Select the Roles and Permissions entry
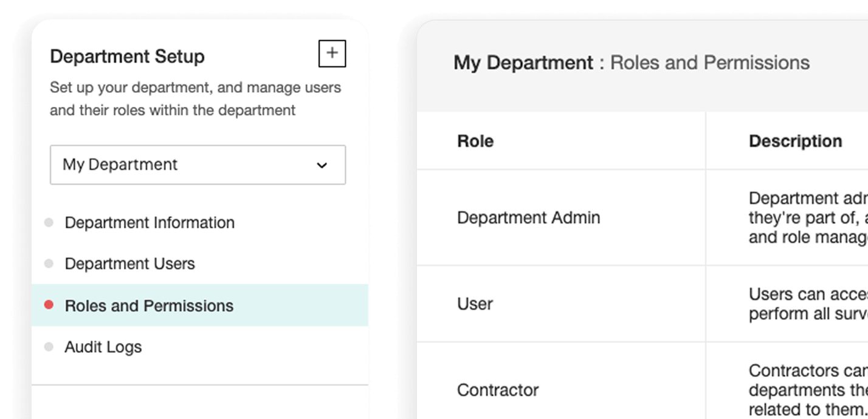 click(148, 306)
